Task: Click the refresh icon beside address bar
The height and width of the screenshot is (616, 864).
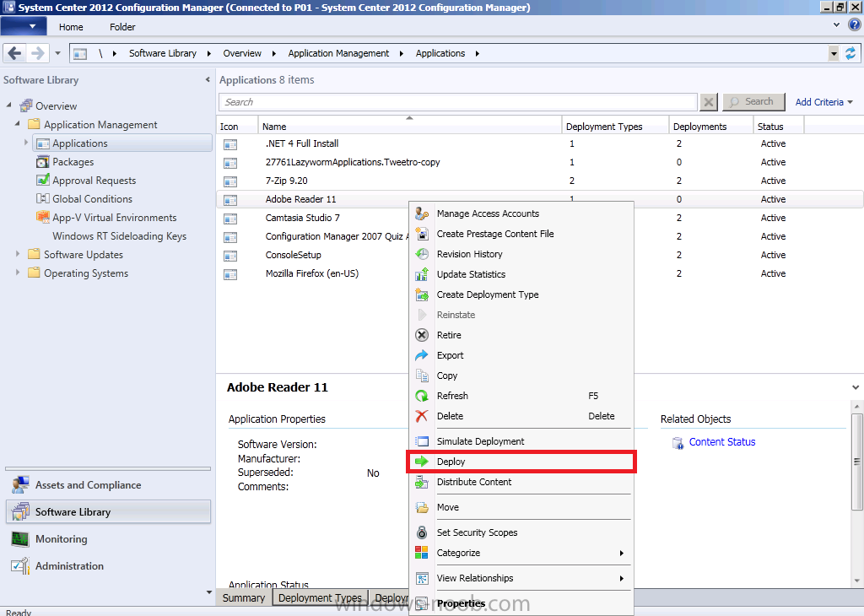Action: (850, 53)
